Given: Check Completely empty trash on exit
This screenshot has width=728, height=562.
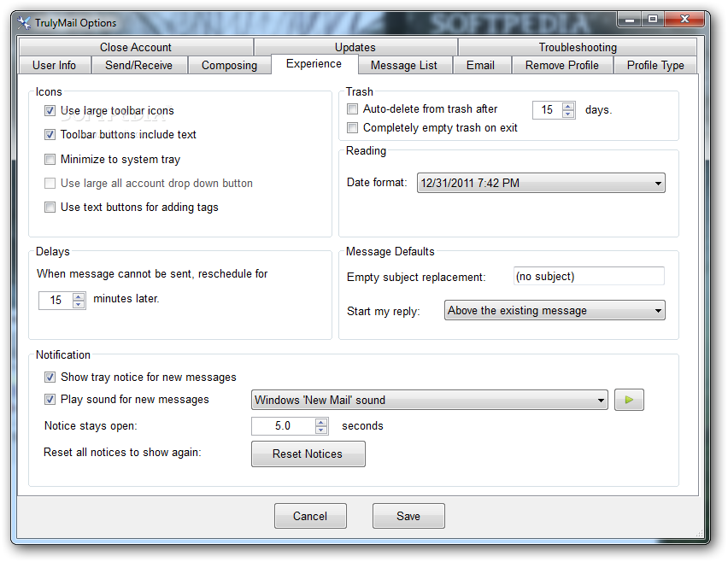Looking at the screenshot, I should tap(352, 127).
